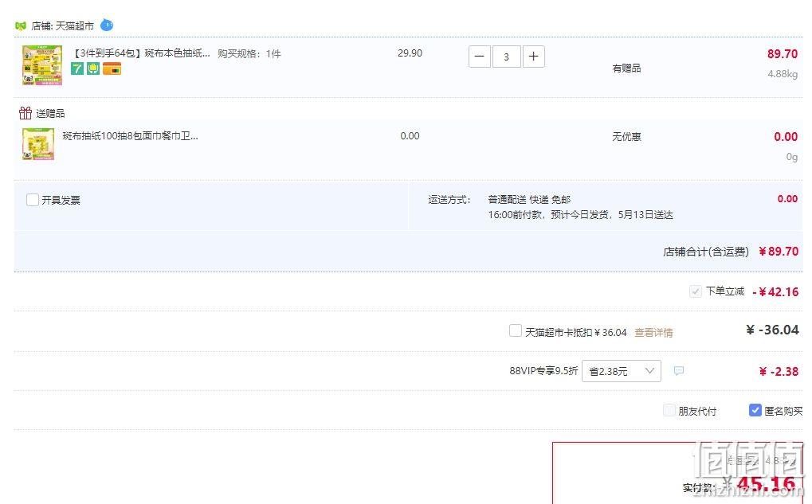Click the -￥42.16 instant discount amount

pos(775,292)
